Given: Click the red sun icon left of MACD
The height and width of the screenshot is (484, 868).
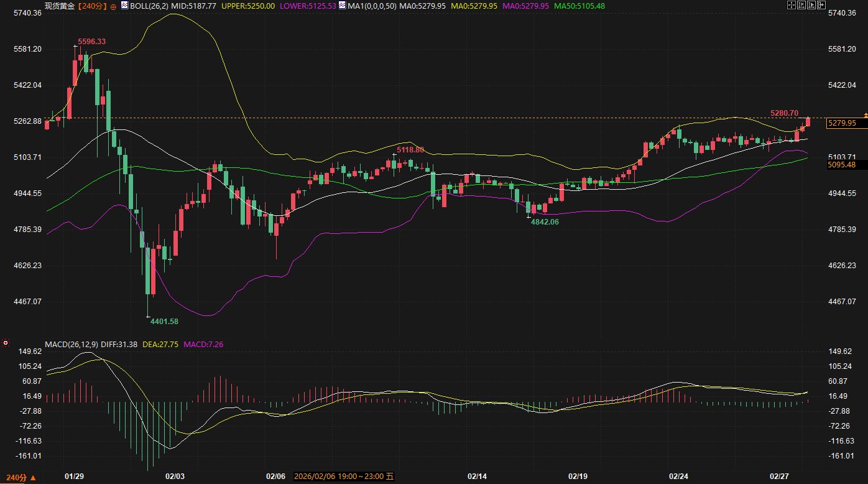Looking at the screenshot, I should (6, 343).
